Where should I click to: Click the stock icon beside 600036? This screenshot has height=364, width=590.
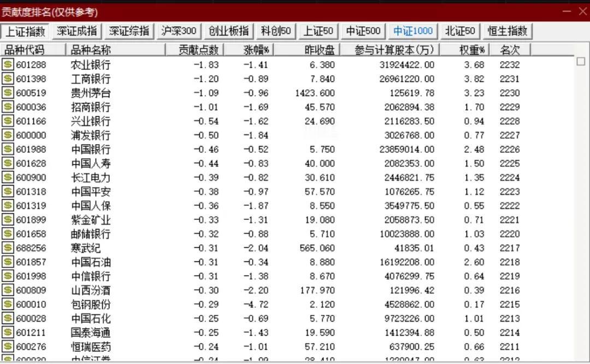tap(8, 107)
